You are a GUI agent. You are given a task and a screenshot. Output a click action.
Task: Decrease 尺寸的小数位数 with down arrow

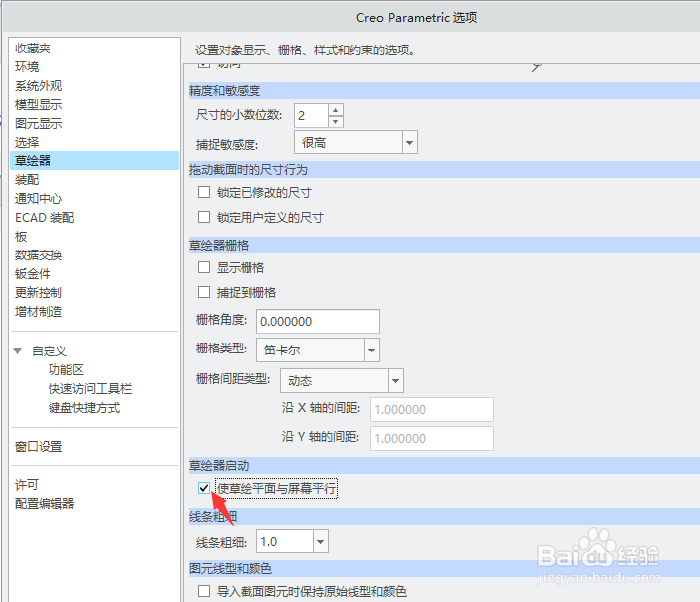click(x=336, y=121)
